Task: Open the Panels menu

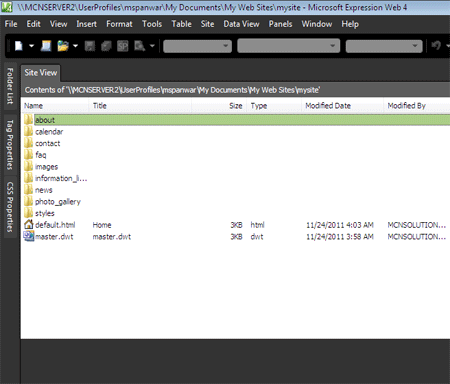Action: point(281,24)
